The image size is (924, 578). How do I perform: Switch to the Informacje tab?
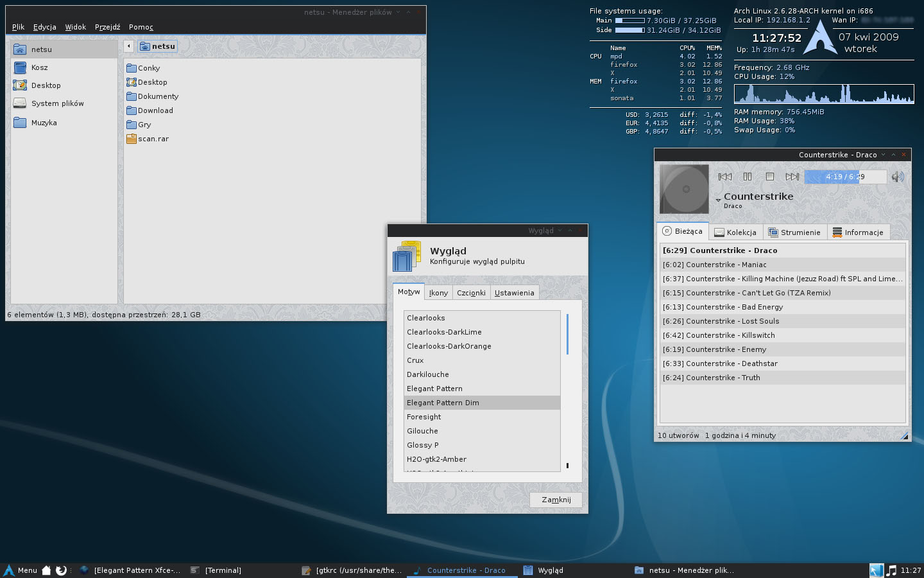(858, 232)
